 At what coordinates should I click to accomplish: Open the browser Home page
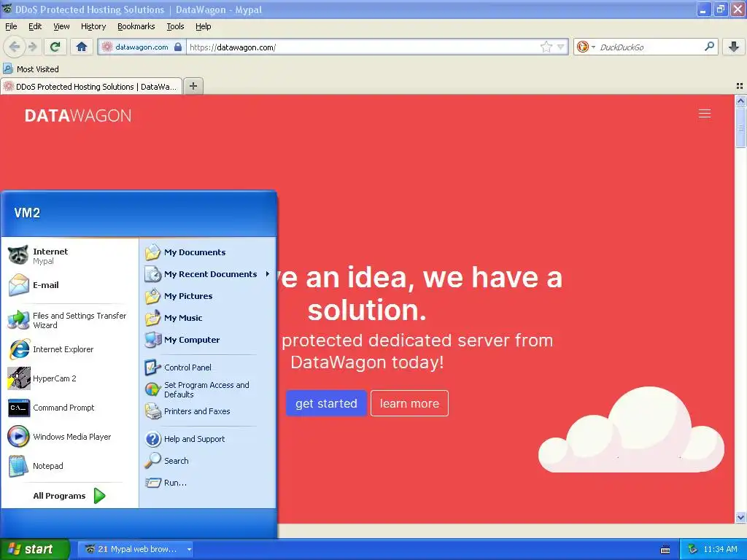point(82,47)
